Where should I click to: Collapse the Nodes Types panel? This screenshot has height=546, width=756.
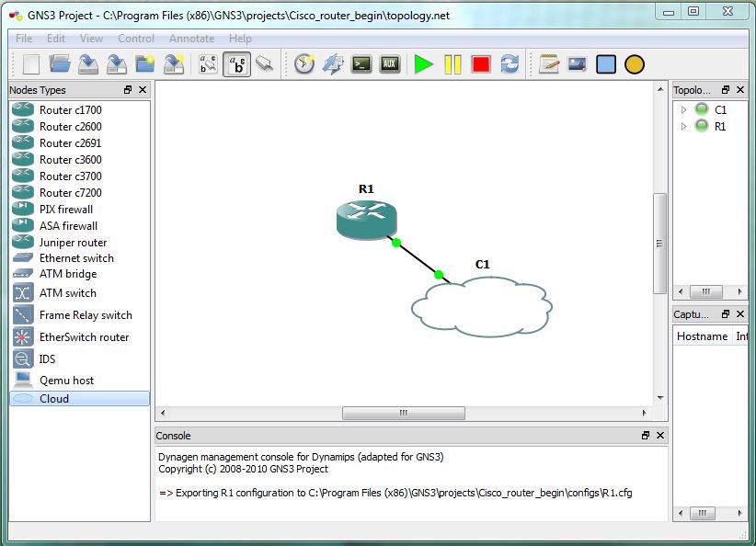128,90
